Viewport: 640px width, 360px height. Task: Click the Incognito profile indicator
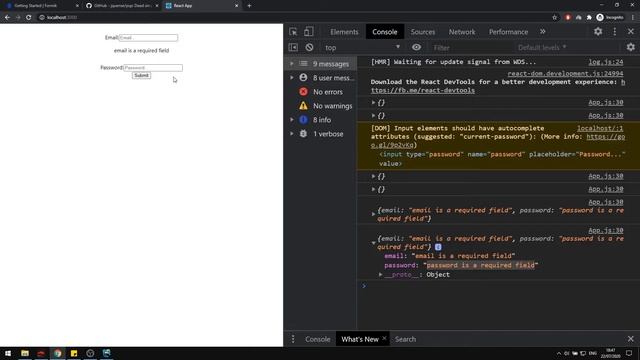610,18
